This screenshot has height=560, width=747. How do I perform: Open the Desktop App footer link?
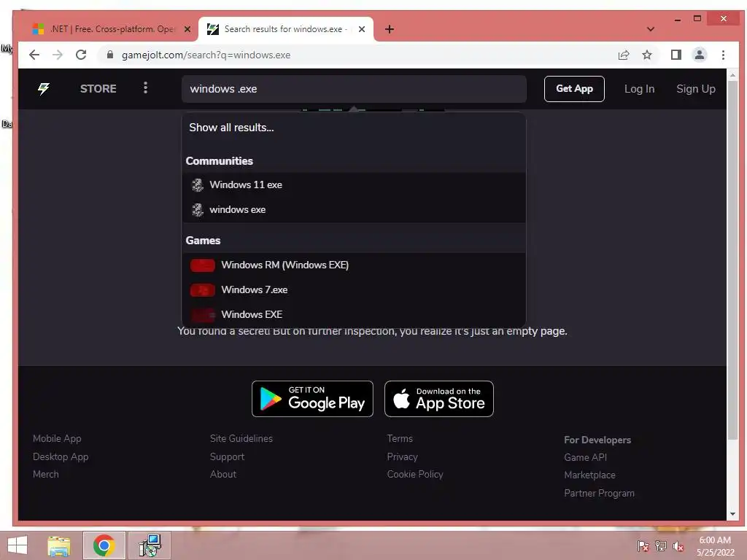click(61, 456)
